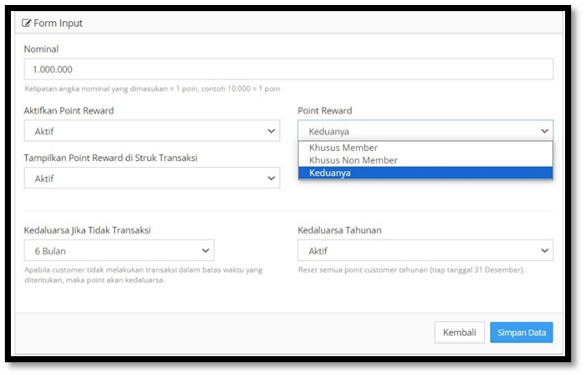
Task: Click the Simpan Data button
Action: (521, 332)
